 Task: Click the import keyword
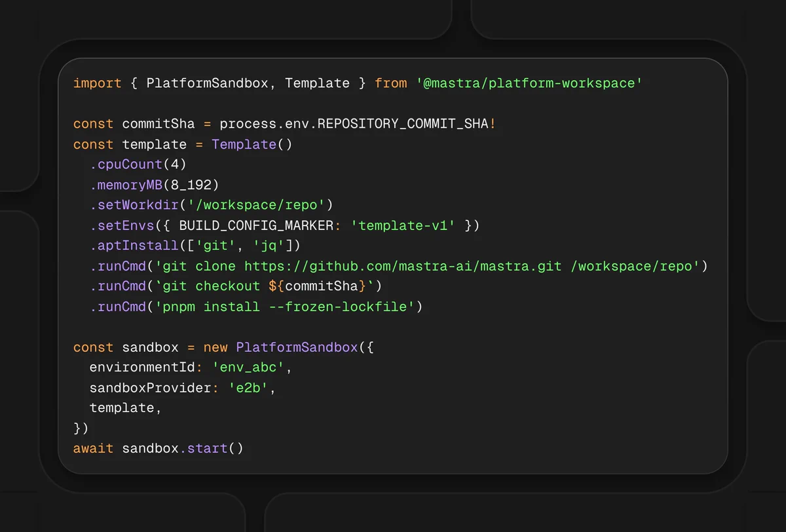click(x=98, y=83)
